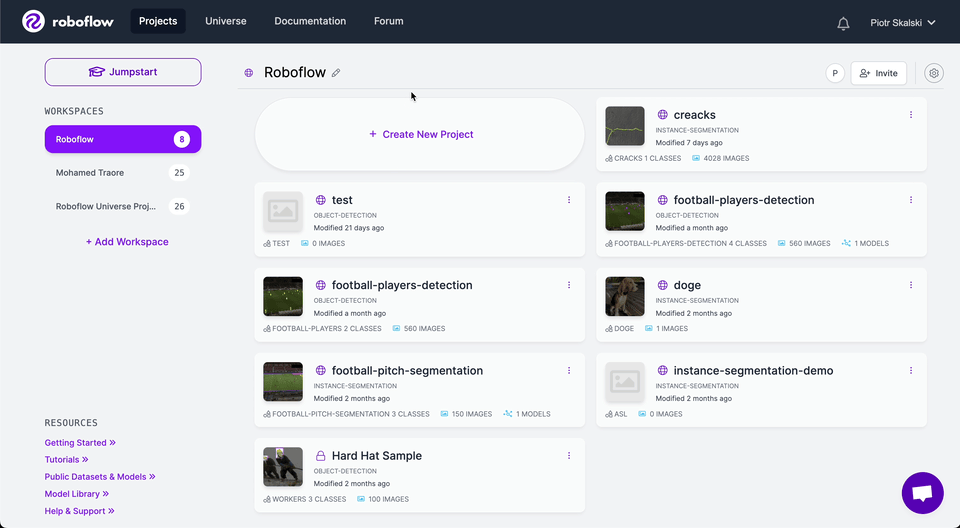Open the Hard Hat Sample thumbnail
Image resolution: width=960 pixels, height=528 pixels.
pyautogui.click(x=283, y=467)
